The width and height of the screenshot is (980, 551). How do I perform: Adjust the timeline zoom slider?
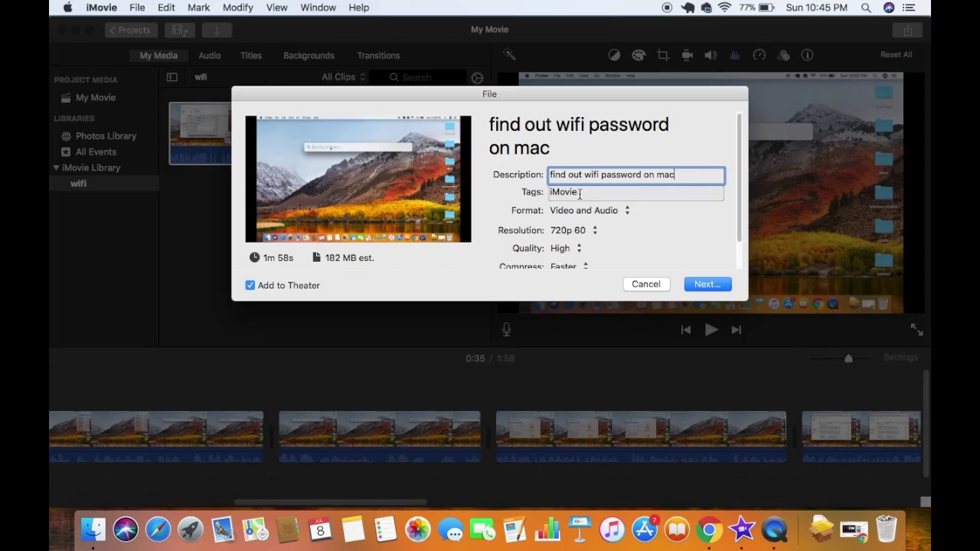click(x=848, y=358)
